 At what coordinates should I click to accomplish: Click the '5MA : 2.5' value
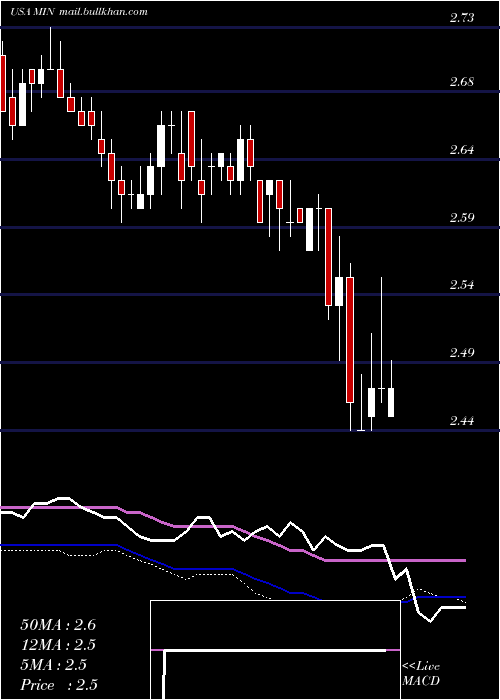coord(54,665)
